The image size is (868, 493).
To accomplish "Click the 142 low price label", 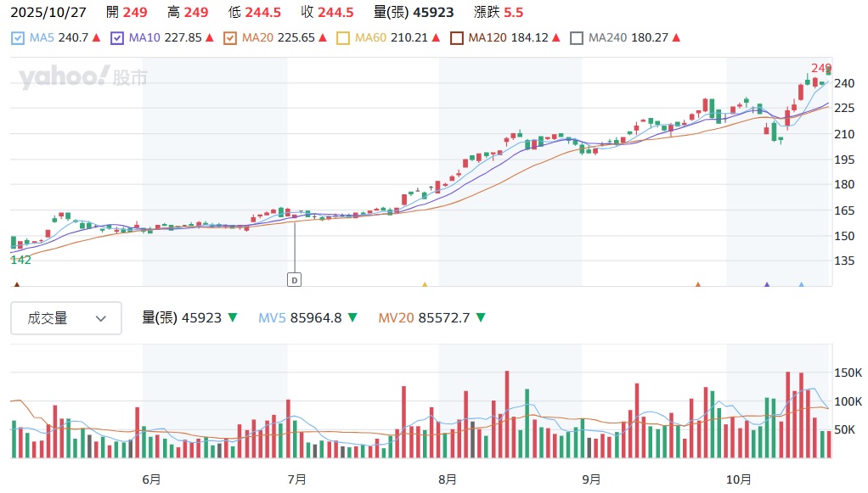I will pos(20,260).
